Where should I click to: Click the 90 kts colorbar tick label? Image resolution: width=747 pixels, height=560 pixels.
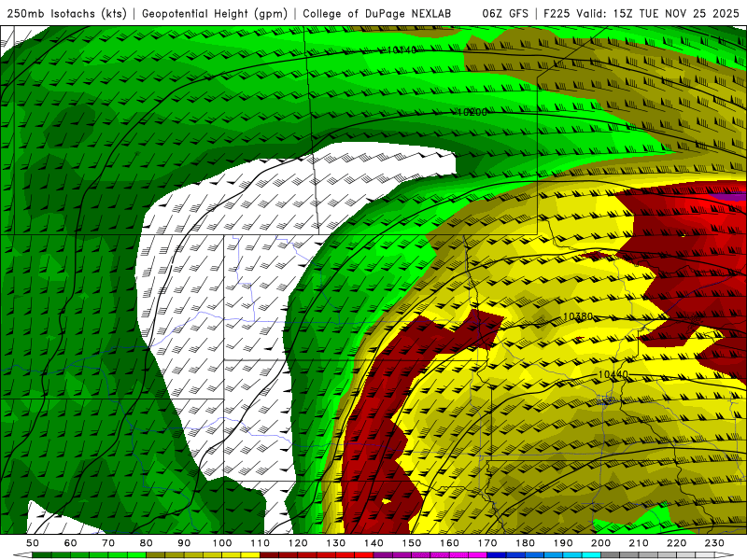click(x=184, y=543)
